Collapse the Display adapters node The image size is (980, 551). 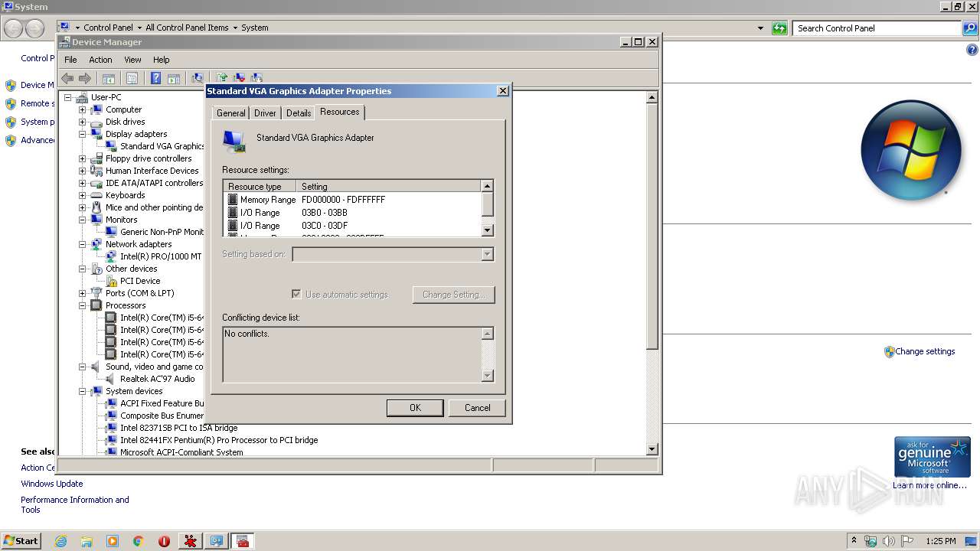tap(82, 134)
